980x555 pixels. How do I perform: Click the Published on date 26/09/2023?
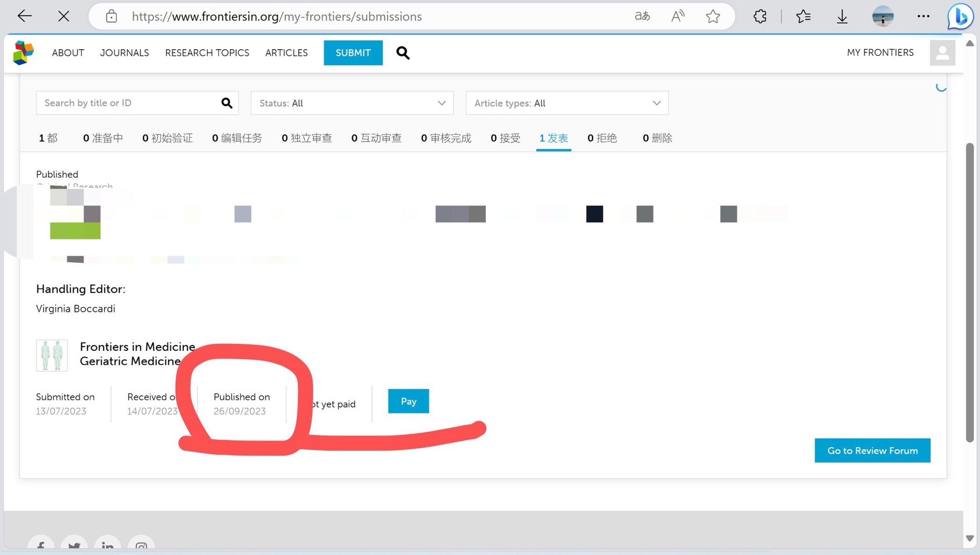[240, 411]
